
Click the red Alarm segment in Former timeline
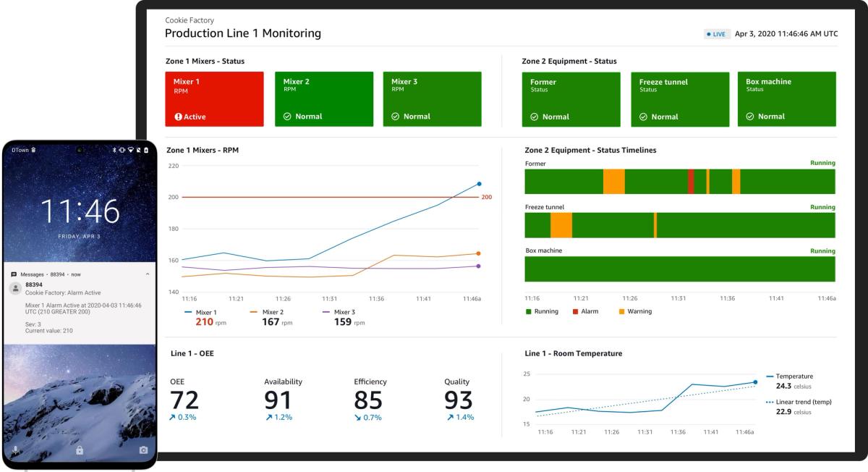tap(691, 182)
